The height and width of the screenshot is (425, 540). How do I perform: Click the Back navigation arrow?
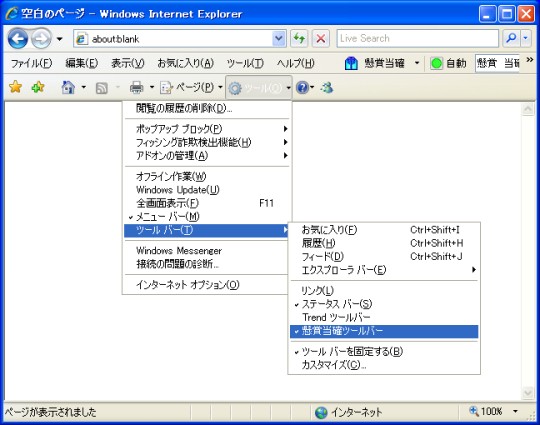click(x=18, y=38)
